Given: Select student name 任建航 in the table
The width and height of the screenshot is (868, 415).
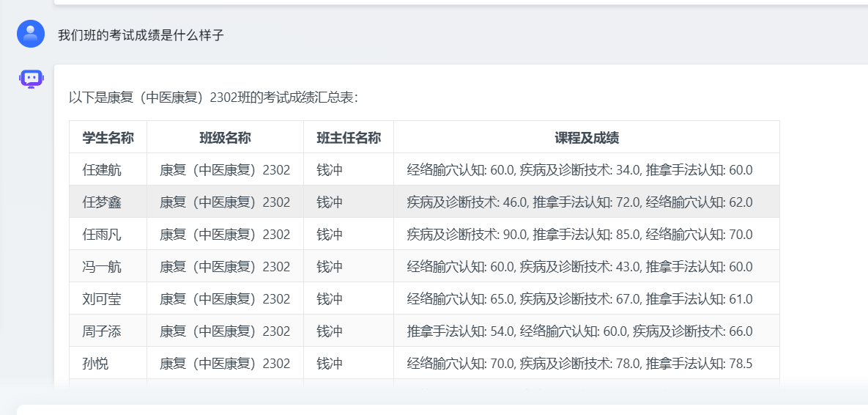Looking at the screenshot, I should [102, 170].
